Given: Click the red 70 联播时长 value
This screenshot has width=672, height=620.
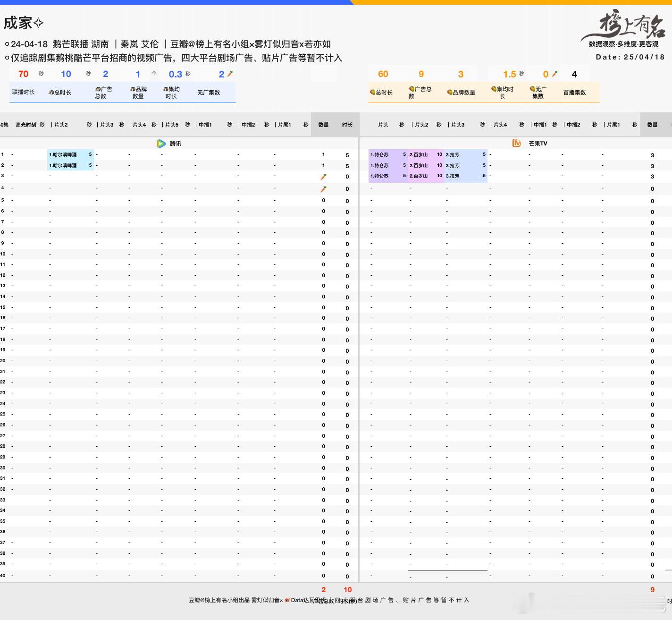Looking at the screenshot, I should 23,74.
